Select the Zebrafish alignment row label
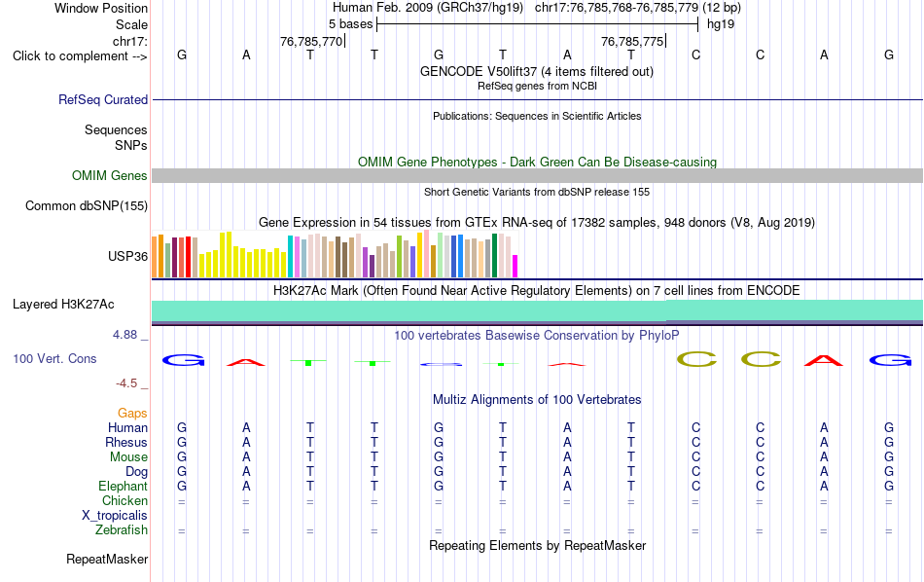 (x=122, y=530)
